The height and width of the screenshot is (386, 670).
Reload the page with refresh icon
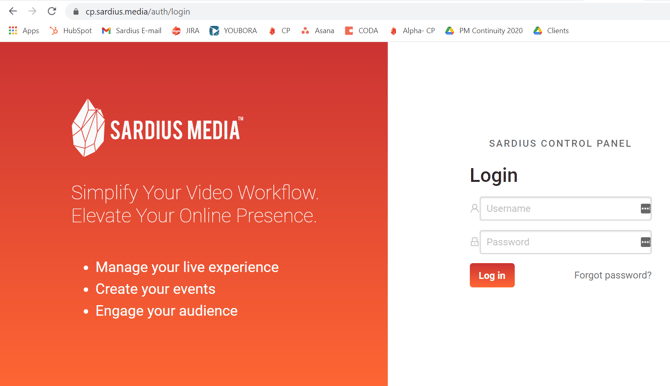pyautogui.click(x=52, y=11)
